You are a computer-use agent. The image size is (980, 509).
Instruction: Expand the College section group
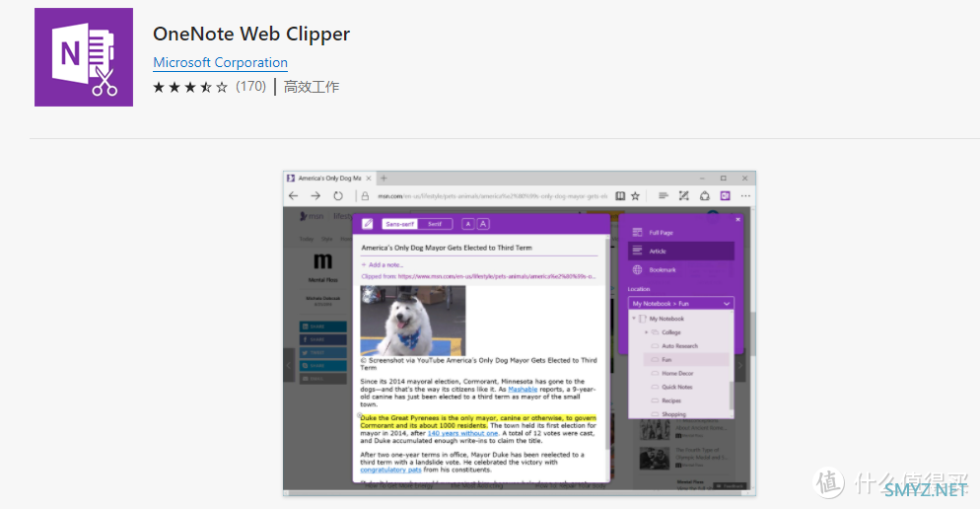(x=646, y=332)
